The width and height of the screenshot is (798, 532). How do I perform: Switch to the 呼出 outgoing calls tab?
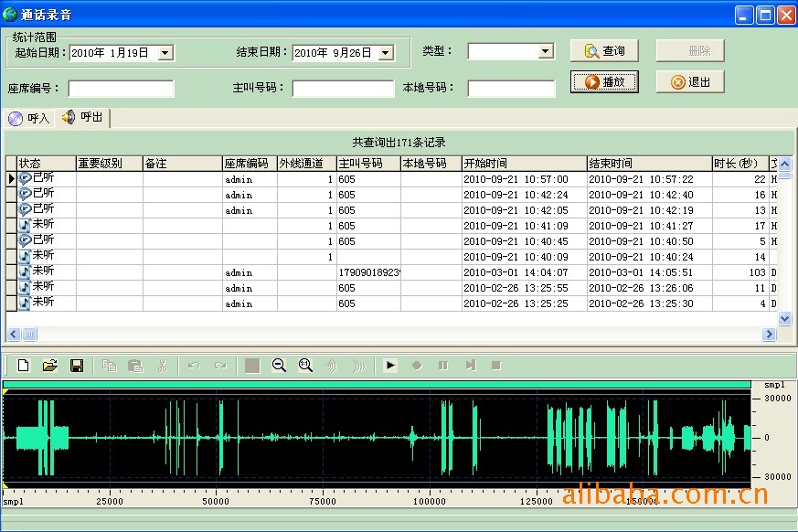coord(82,117)
